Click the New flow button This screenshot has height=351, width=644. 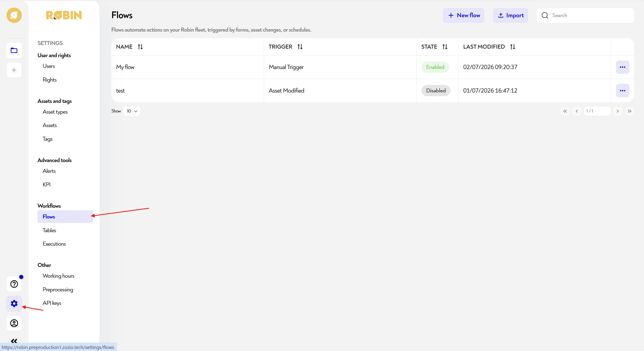(x=463, y=15)
